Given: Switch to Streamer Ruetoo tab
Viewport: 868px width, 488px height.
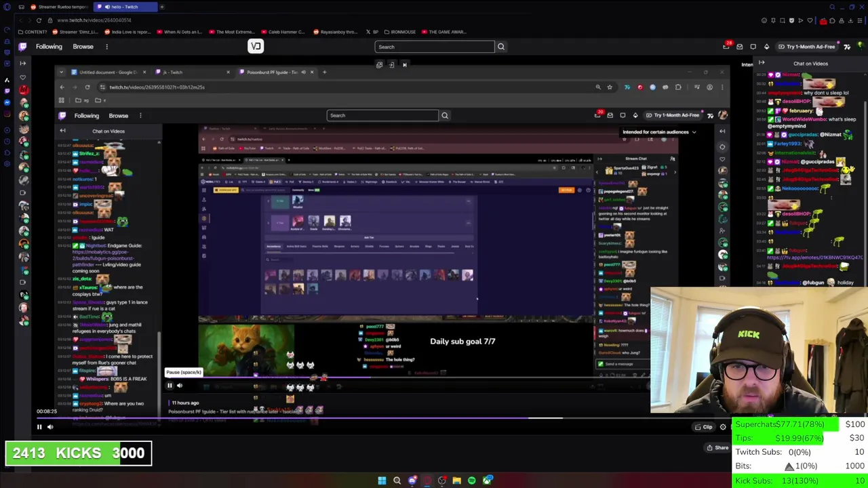Looking at the screenshot, I should pos(59,7).
